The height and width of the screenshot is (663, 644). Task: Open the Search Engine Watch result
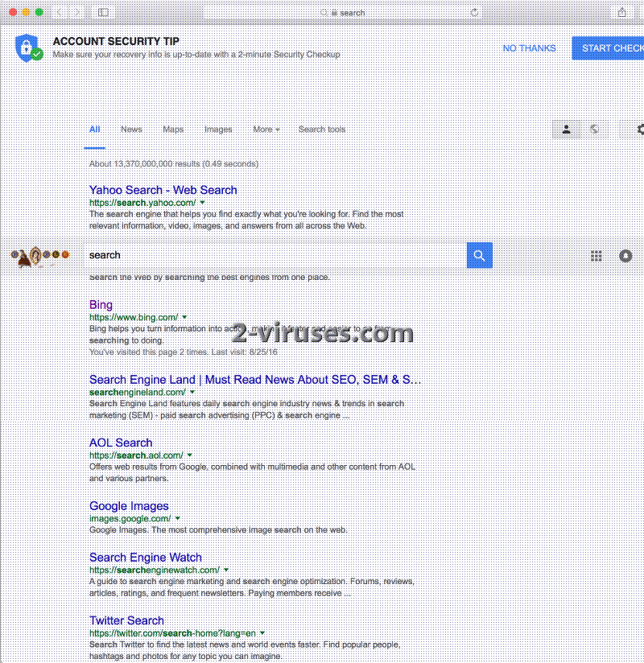coord(145,558)
